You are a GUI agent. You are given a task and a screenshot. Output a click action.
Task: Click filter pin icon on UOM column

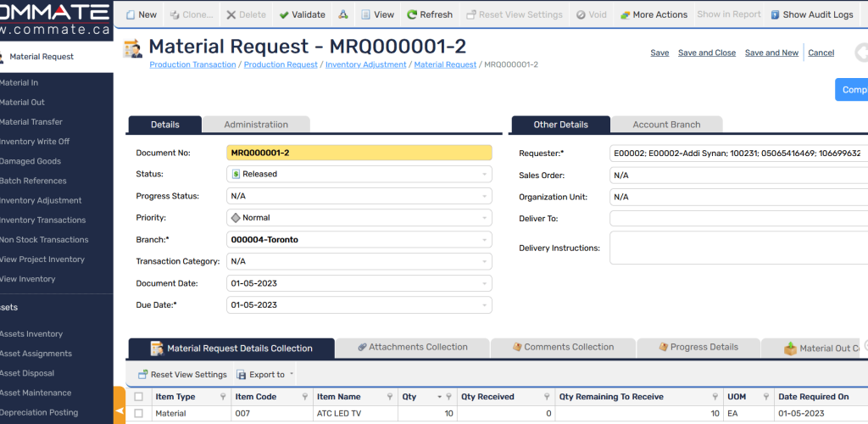[766, 397]
